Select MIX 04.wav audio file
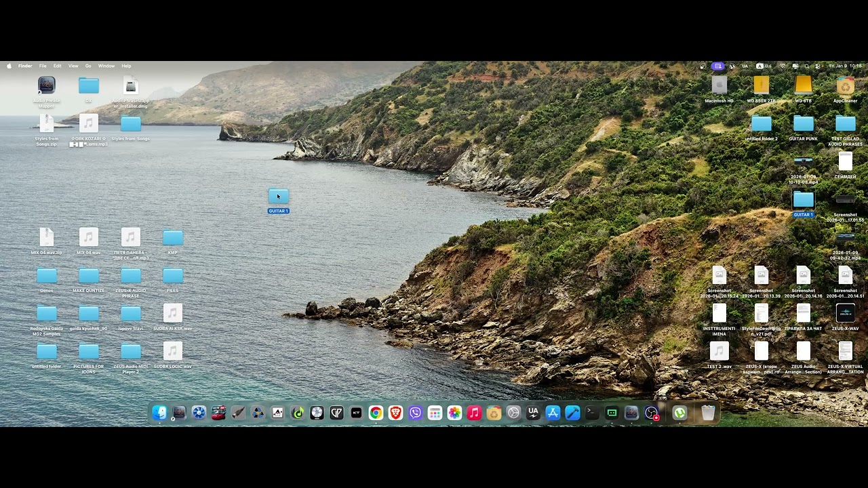Screen dimensions: 868x488 tap(89, 237)
